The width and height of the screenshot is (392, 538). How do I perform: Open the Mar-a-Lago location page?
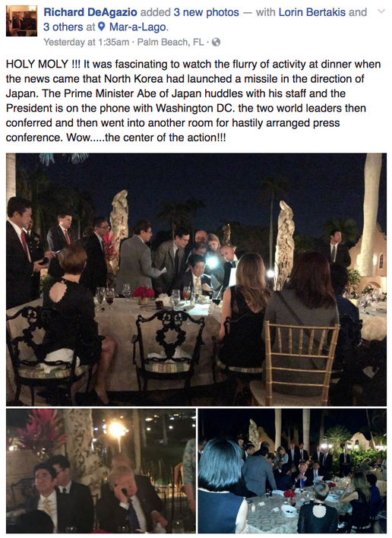pyautogui.click(x=138, y=27)
